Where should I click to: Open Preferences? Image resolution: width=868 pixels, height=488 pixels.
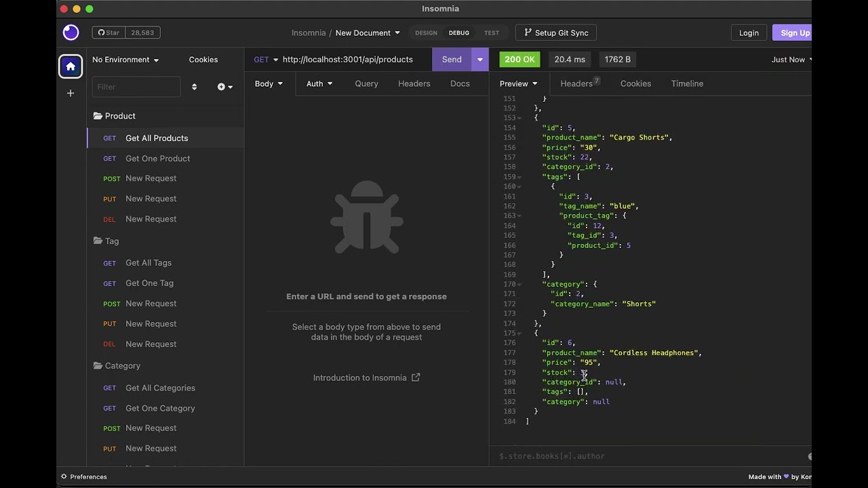pyautogui.click(x=84, y=477)
